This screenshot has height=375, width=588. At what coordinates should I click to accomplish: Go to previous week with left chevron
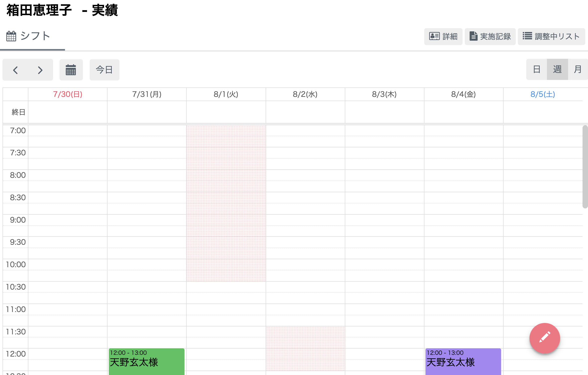[15, 70]
